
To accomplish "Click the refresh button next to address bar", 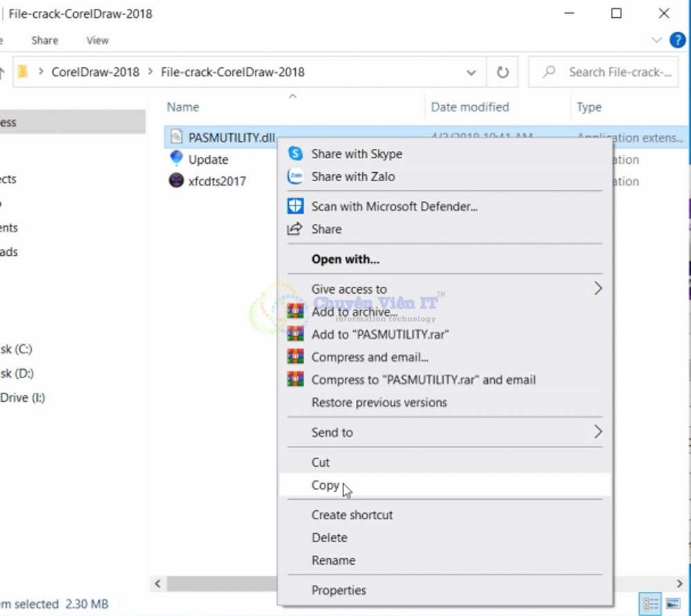I will [x=502, y=72].
